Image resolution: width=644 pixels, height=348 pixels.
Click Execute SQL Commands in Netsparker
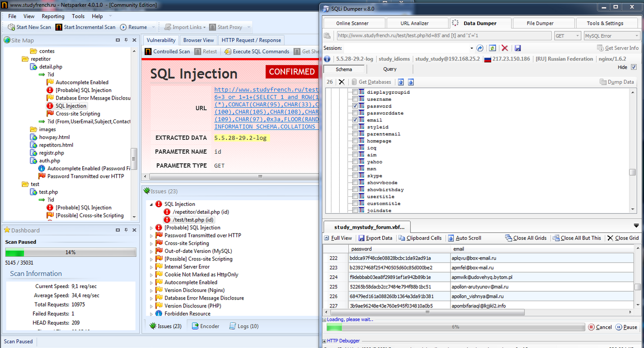[x=256, y=51]
